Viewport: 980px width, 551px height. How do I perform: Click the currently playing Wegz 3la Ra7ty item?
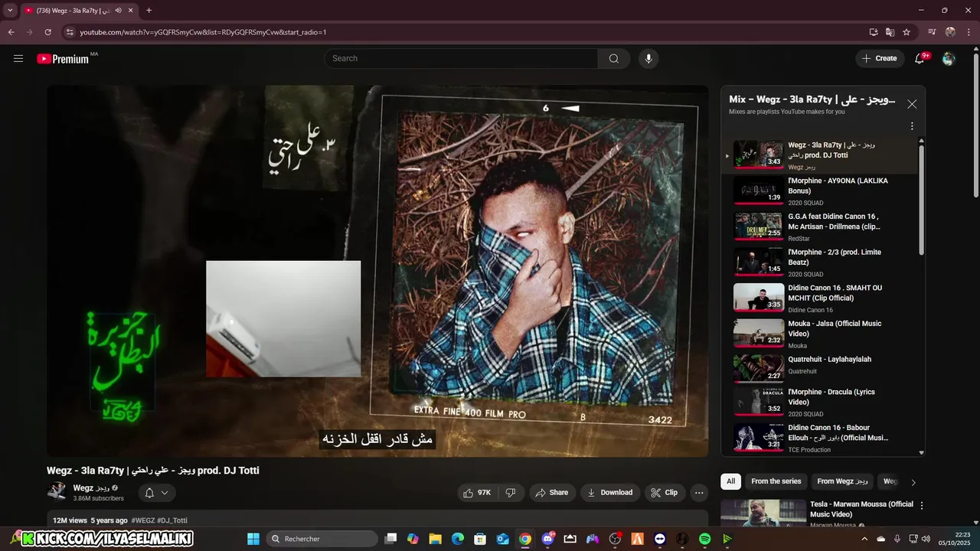coord(819,155)
